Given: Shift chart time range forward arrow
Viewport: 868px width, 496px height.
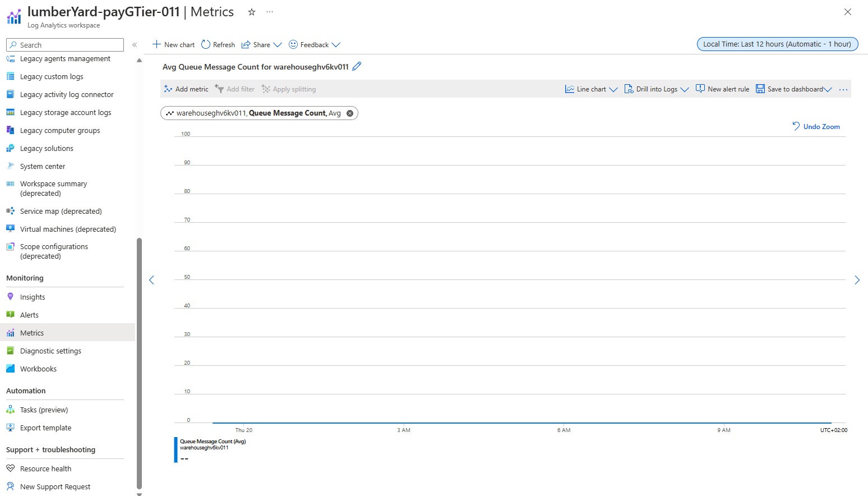Looking at the screenshot, I should 857,280.
